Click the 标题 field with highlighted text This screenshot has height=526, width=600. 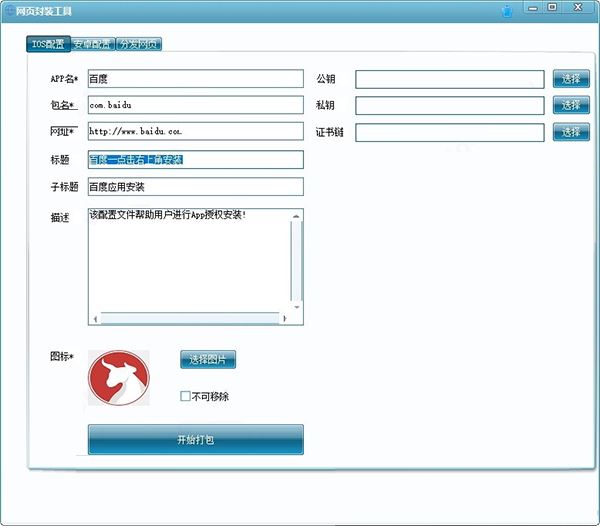[196, 160]
